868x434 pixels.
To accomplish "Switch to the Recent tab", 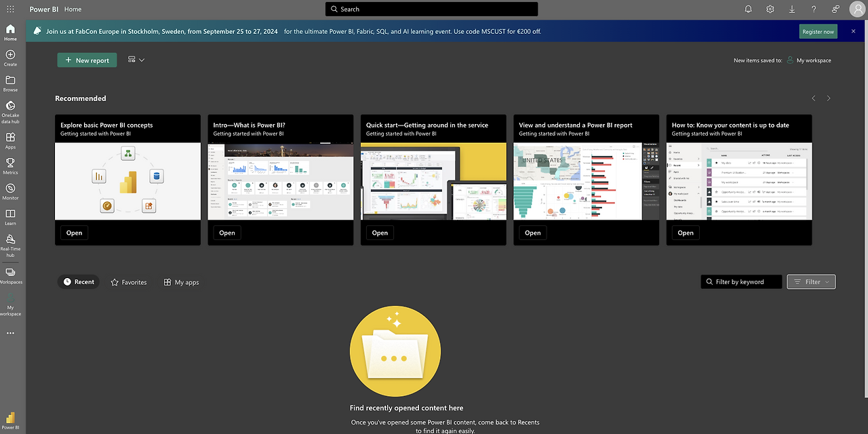I will coord(79,282).
